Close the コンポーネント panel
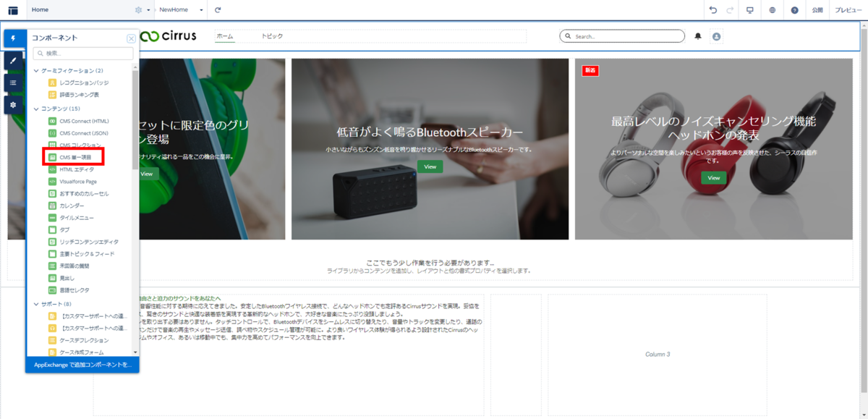 (131, 39)
